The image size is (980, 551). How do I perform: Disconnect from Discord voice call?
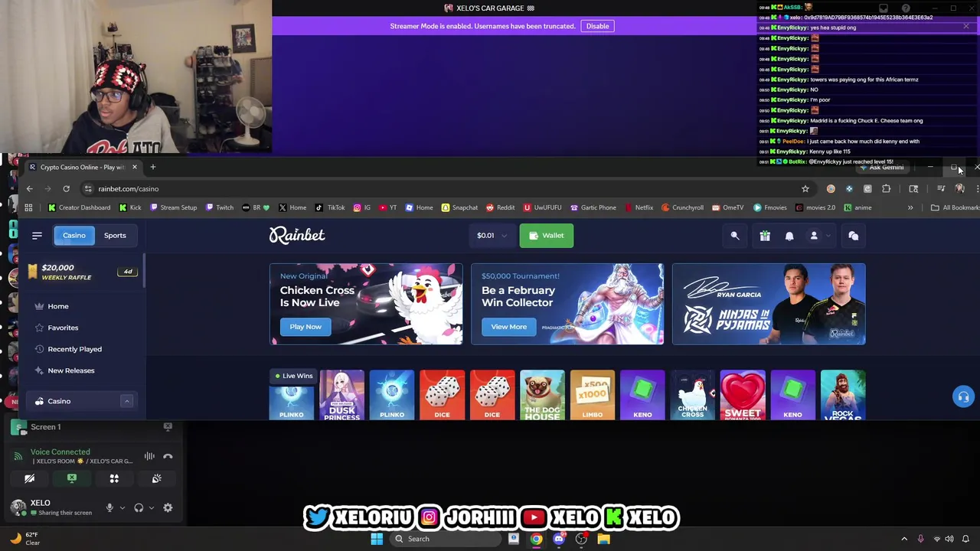[168, 456]
